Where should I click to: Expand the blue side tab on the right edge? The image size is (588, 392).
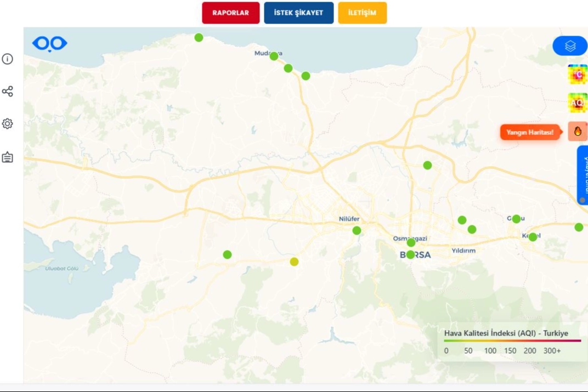tap(583, 175)
